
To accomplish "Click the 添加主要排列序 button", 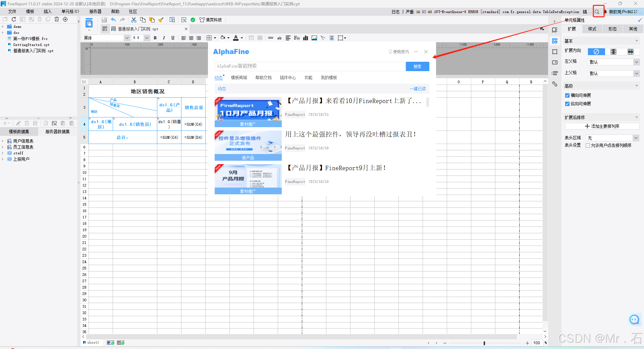I will tap(602, 127).
